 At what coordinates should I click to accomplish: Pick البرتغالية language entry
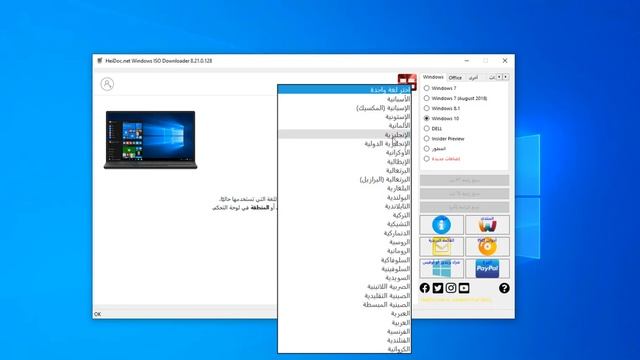click(x=344, y=170)
